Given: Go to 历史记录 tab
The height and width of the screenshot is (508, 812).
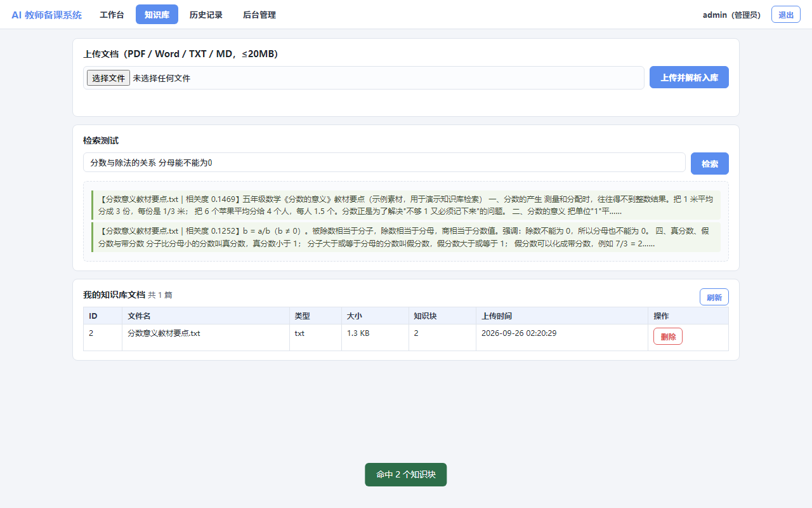Looking at the screenshot, I should [206, 15].
